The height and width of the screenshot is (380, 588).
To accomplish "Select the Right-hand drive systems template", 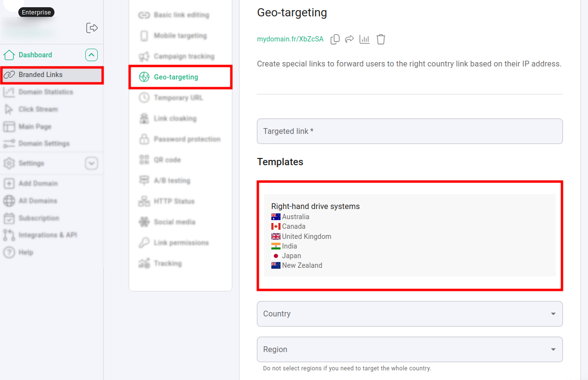I will [x=410, y=236].
